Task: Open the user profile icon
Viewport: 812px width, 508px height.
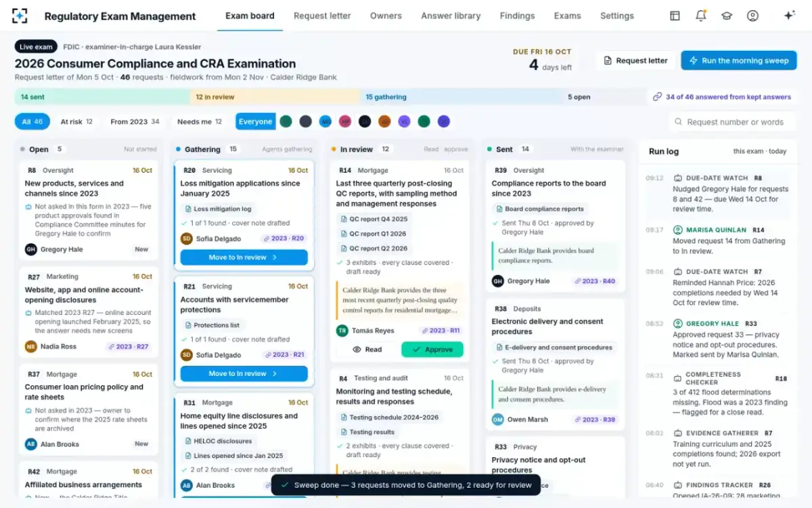Action: [752, 16]
